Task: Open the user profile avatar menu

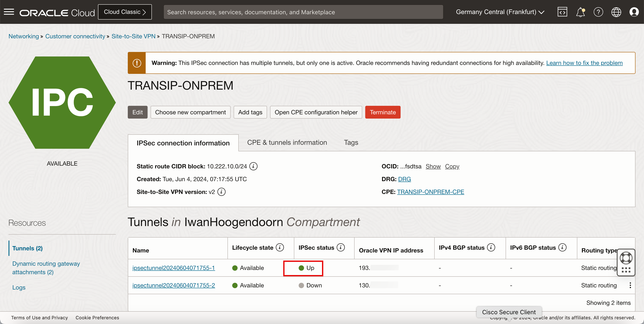Action: pyautogui.click(x=634, y=12)
